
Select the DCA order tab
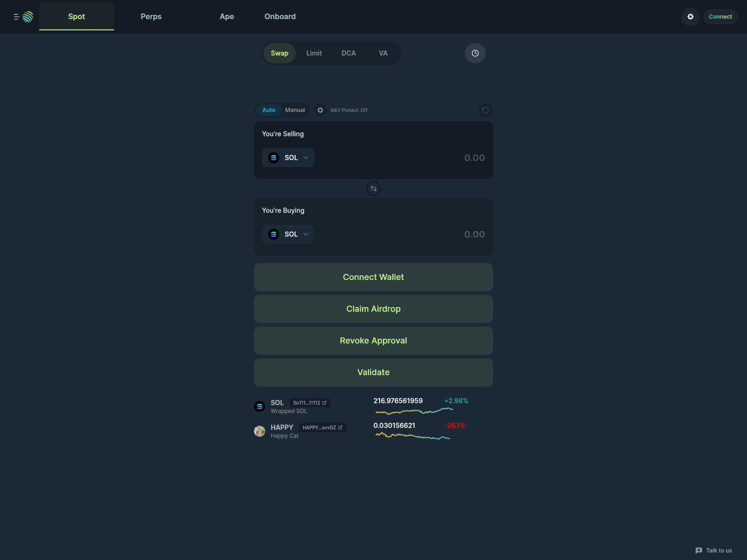348,53
